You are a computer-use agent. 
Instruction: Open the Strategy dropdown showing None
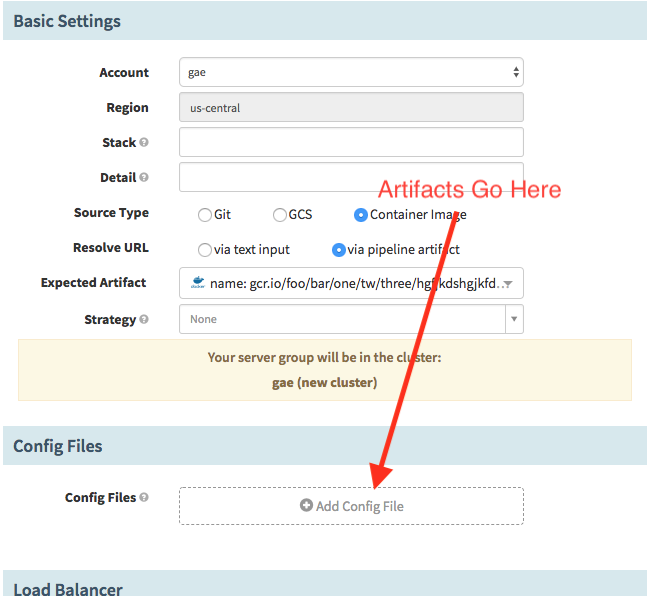(351, 319)
